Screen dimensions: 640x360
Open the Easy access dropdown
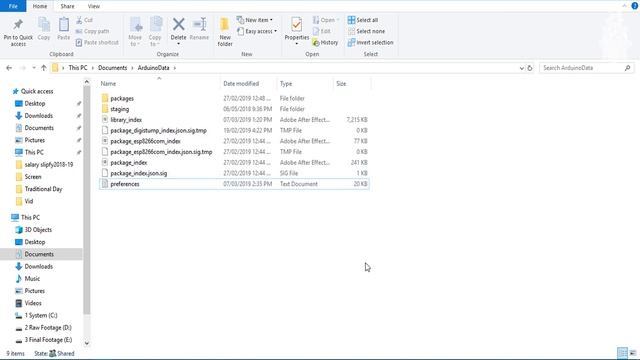pos(257,31)
